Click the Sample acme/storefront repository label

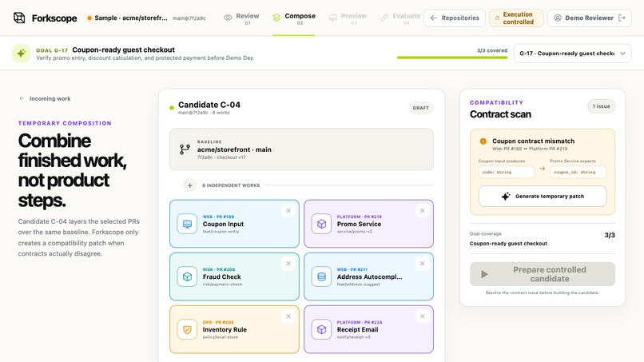(x=130, y=18)
